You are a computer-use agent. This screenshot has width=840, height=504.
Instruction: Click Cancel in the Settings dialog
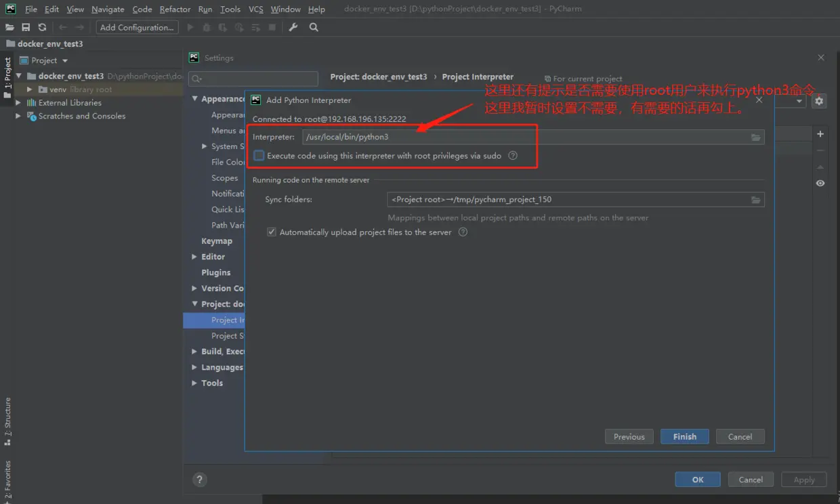click(x=751, y=480)
